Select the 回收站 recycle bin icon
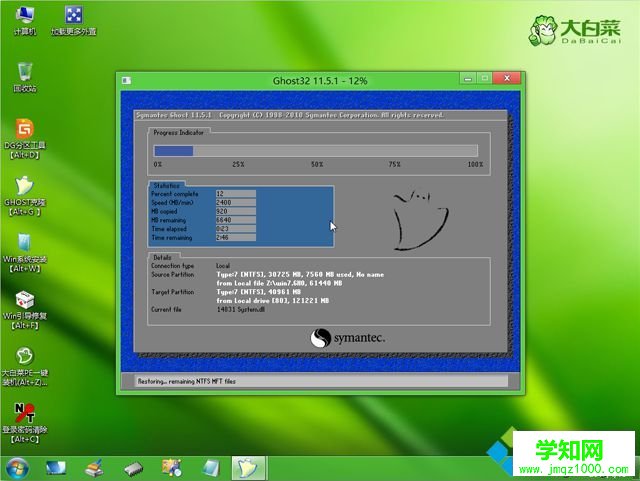 click(x=25, y=77)
